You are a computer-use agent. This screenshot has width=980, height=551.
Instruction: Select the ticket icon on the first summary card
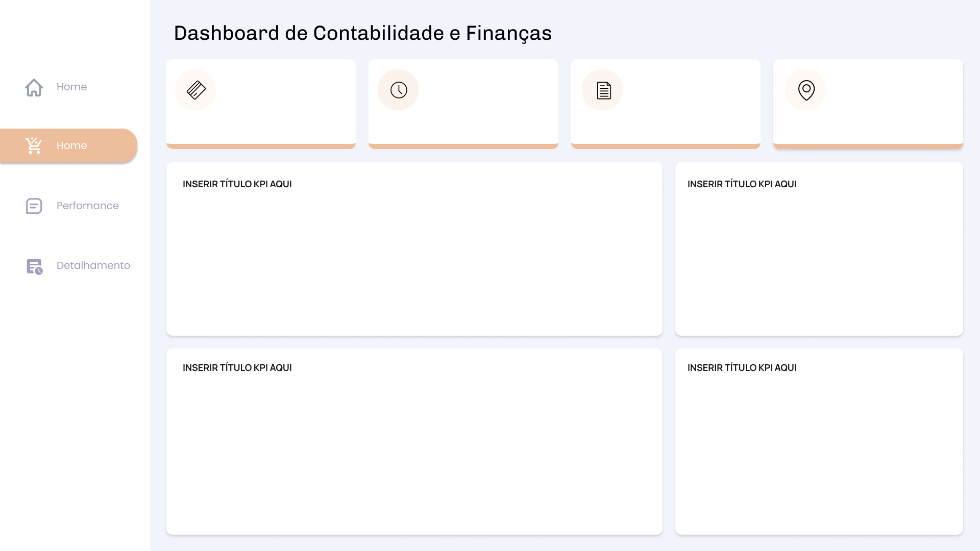click(x=195, y=90)
